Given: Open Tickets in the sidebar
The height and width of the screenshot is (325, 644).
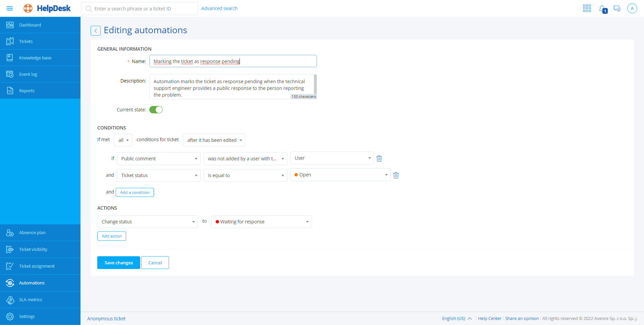Looking at the screenshot, I should coord(26,41).
